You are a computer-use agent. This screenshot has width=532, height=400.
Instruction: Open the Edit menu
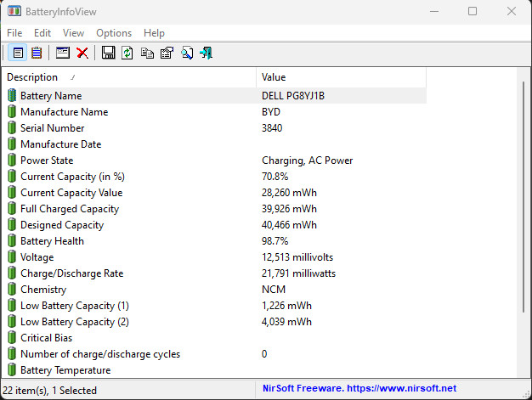(42, 33)
